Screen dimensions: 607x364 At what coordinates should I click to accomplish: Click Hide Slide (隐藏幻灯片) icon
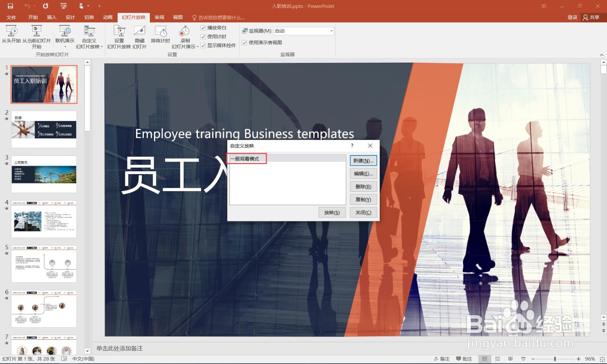[x=140, y=37]
